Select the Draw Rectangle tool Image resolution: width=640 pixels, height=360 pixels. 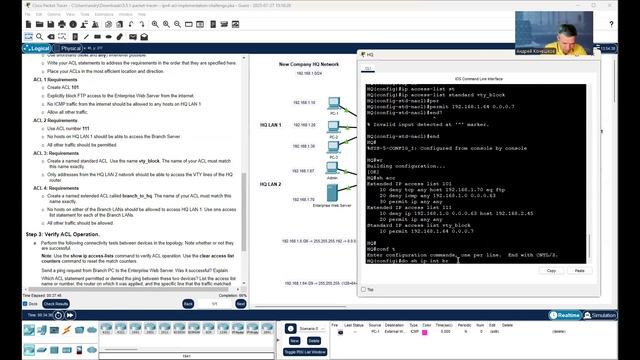point(97,37)
